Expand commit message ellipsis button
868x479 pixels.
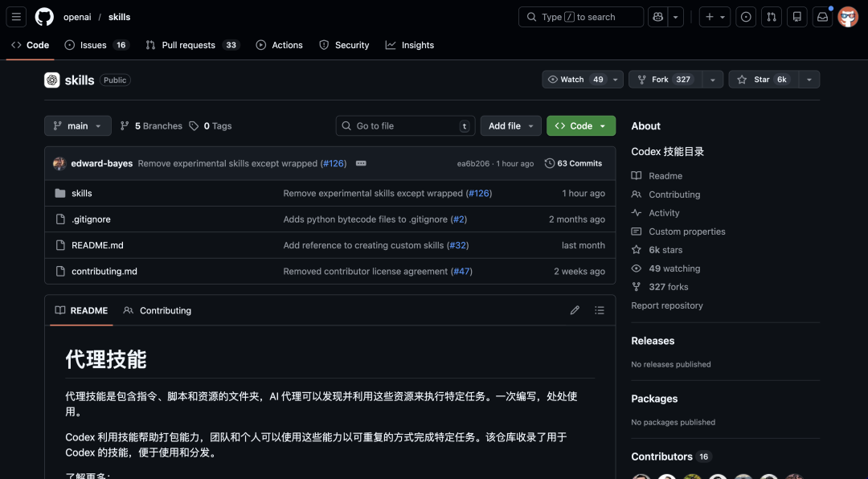tap(361, 163)
